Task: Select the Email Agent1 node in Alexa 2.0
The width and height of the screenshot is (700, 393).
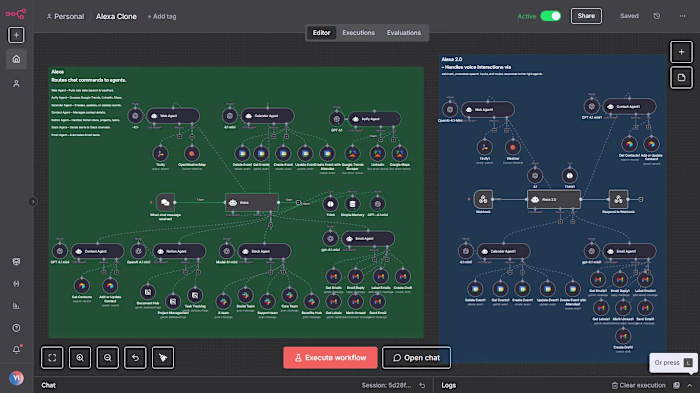Action: click(x=629, y=251)
